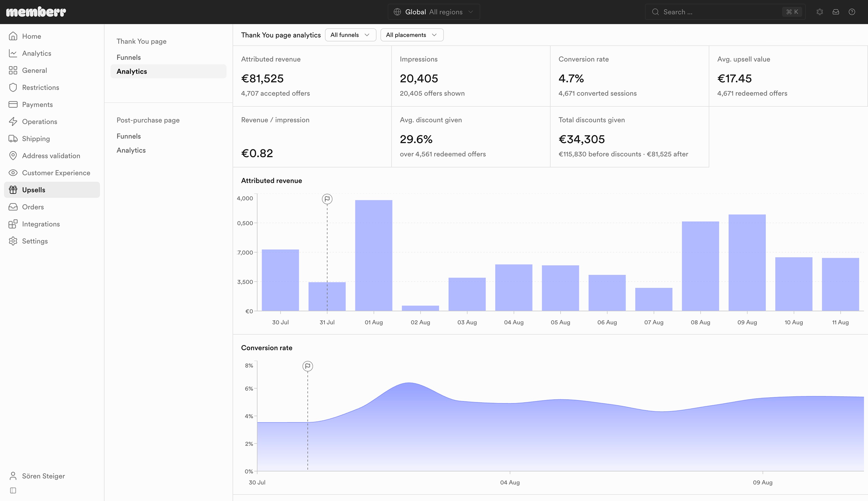The width and height of the screenshot is (868, 501).
Task: Click the Integrations blocks icon
Action: (13, 224)
